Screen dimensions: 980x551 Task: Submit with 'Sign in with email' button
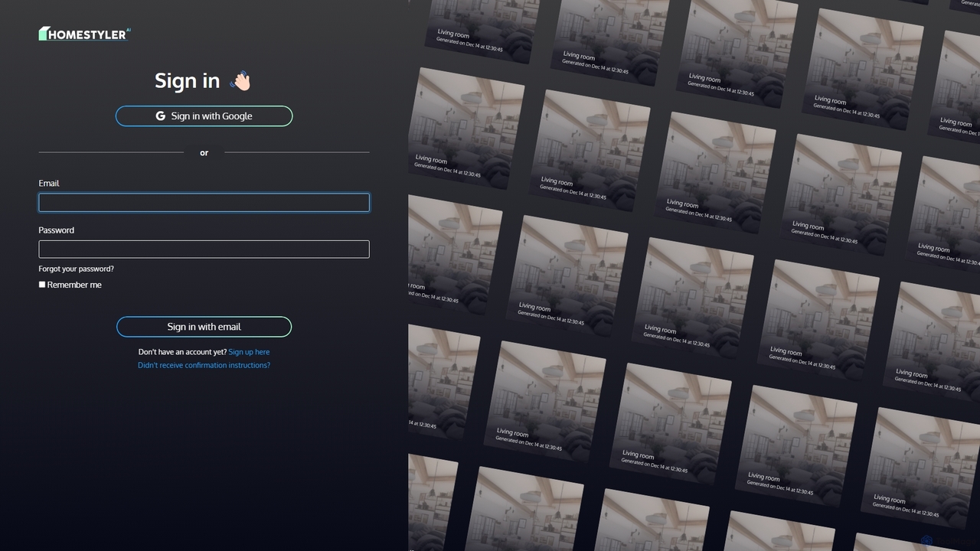(x=204, y=327)
